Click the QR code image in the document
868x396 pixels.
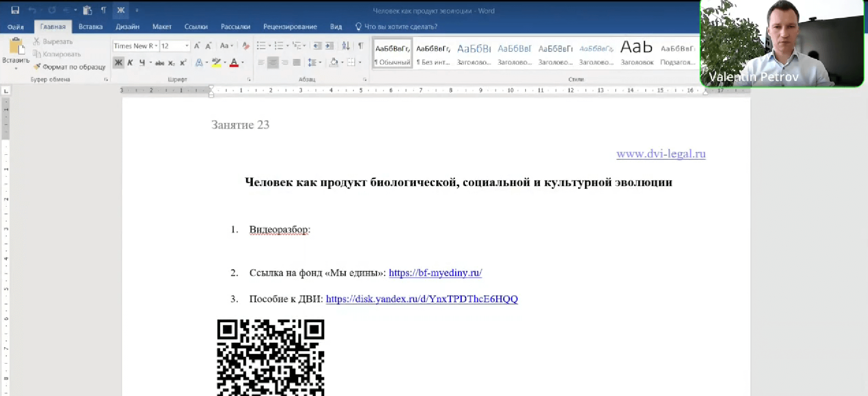click(271, 357)
